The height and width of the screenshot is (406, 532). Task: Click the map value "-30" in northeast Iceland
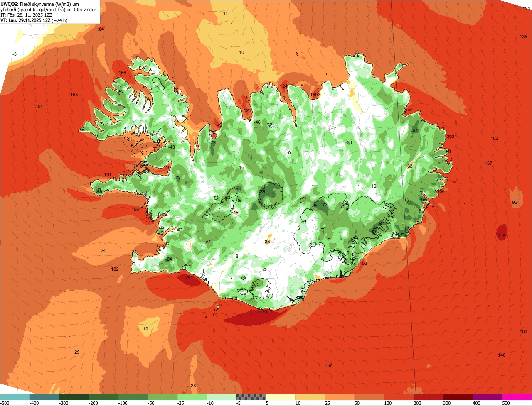tap(349, 142)
